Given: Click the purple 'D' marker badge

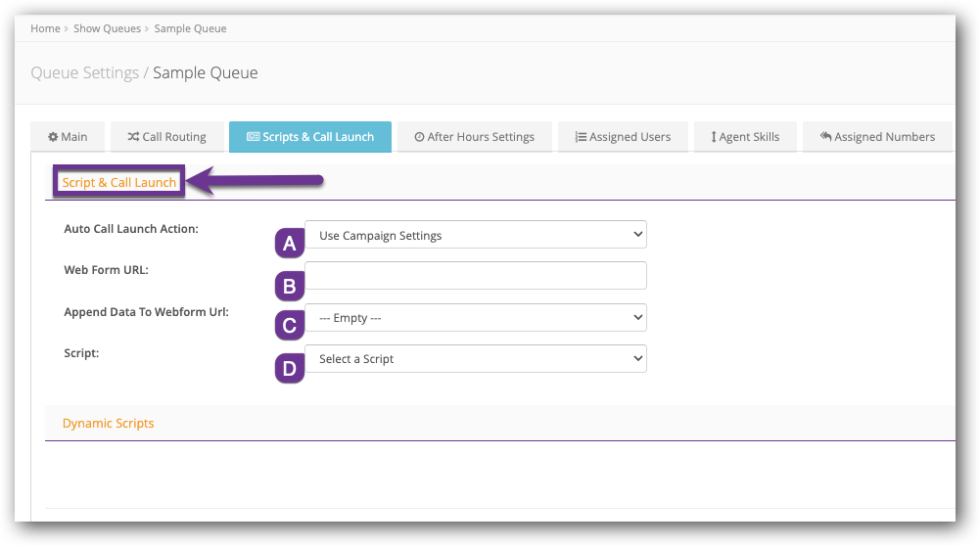Looking at the screenshot, I should 289,368.
